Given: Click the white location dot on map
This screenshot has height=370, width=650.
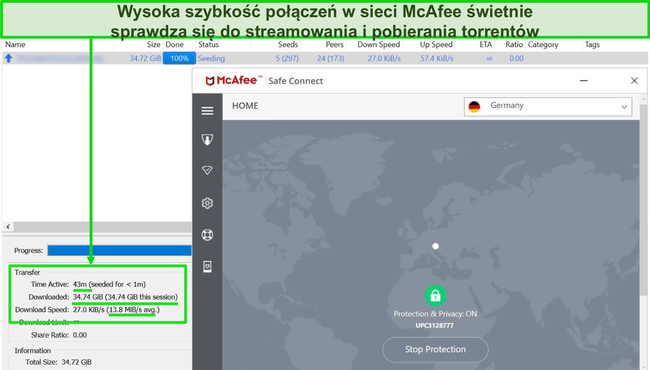Looking at the screenshot, I should [435, 246].
